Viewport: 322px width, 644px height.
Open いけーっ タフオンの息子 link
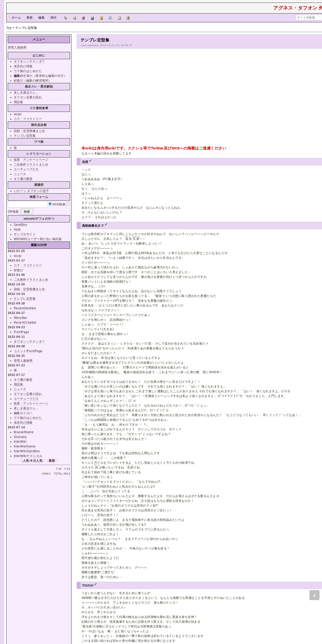pos(31,191)
